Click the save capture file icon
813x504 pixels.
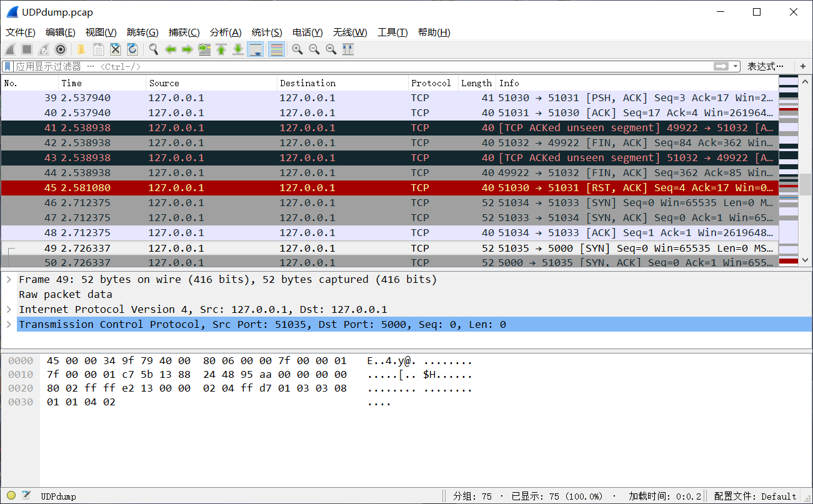pyautogui.click(x=99, y=49)
